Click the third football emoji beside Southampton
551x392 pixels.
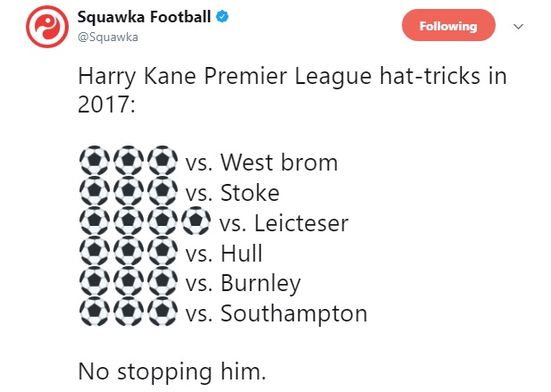[163, 312]
